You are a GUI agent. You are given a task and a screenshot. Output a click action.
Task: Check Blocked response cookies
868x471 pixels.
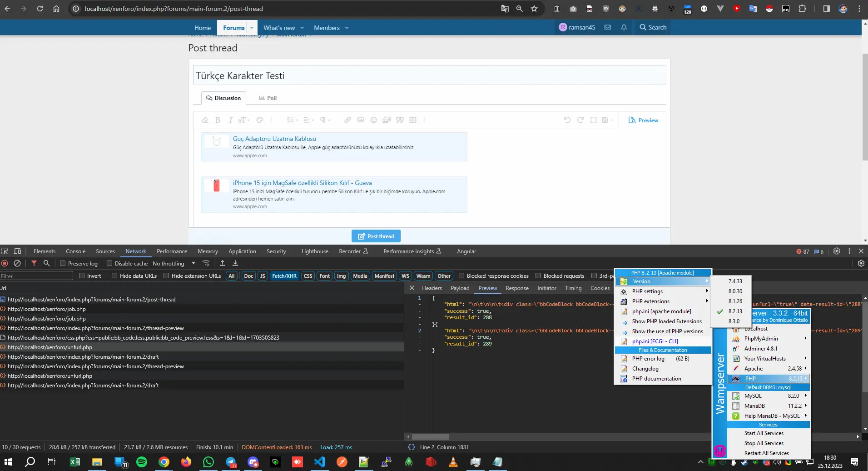461,276
